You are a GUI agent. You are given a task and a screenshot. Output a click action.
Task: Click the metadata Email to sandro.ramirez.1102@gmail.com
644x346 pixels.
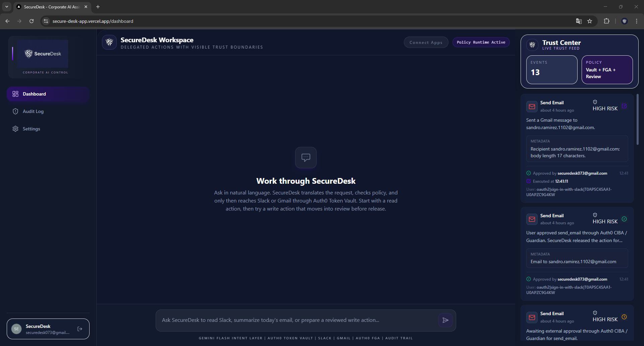pyautogui.click(x=573, y=262)
